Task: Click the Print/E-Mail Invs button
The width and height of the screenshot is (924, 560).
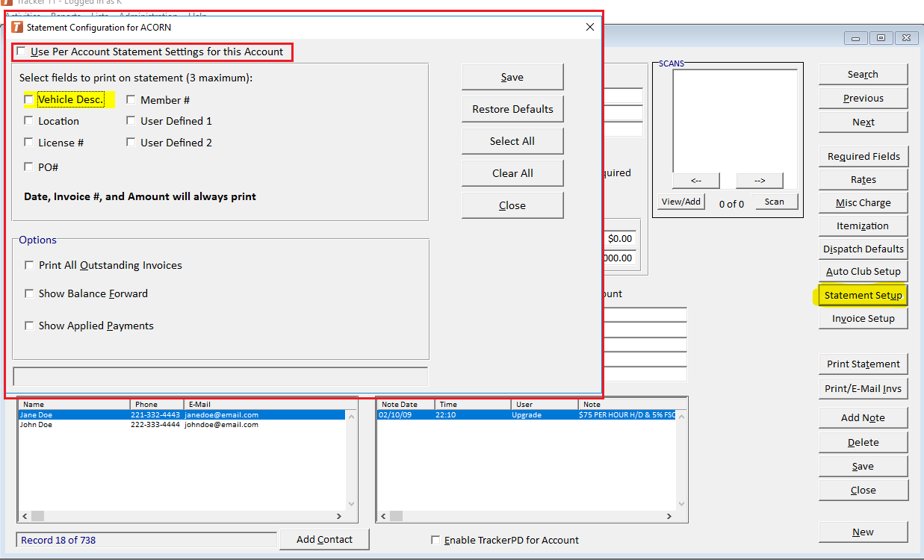Action: click(x=863, y=388)
